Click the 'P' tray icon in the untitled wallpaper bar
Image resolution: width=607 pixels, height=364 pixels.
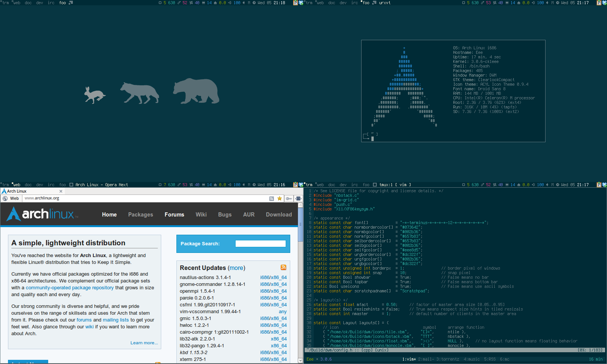296,3
